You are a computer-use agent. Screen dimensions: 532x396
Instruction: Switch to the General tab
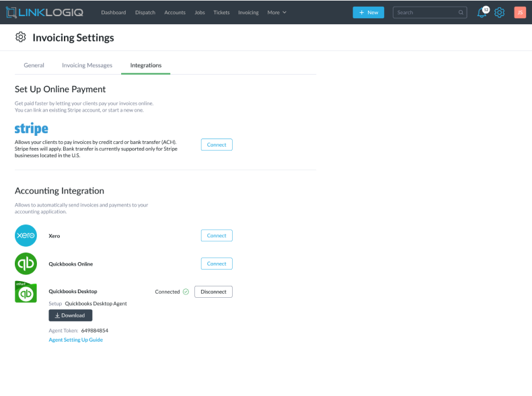[x=34, y=65]
